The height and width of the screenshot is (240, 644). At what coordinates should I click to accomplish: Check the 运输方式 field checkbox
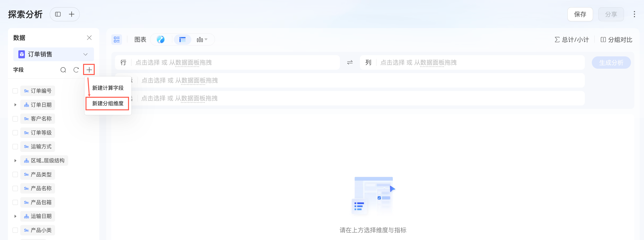[15, 147]
